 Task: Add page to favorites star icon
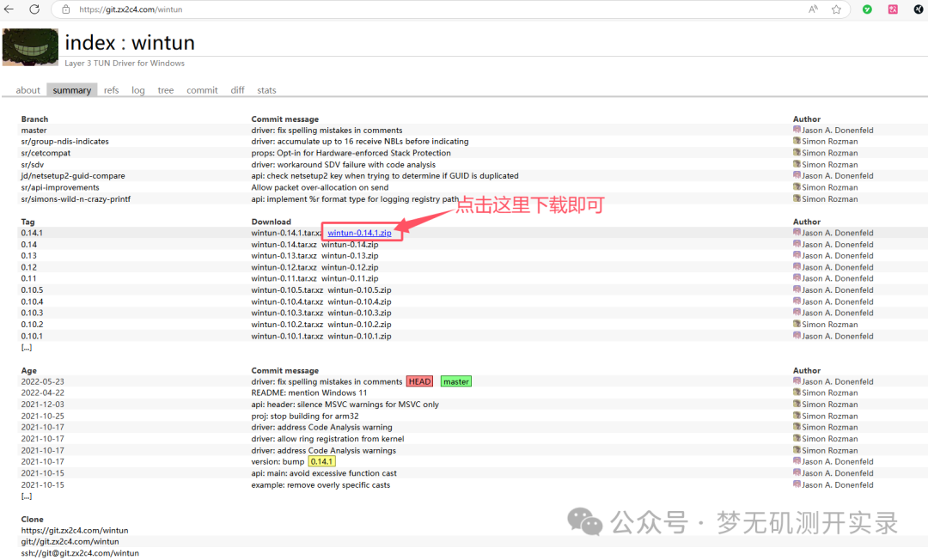point(836,9)
